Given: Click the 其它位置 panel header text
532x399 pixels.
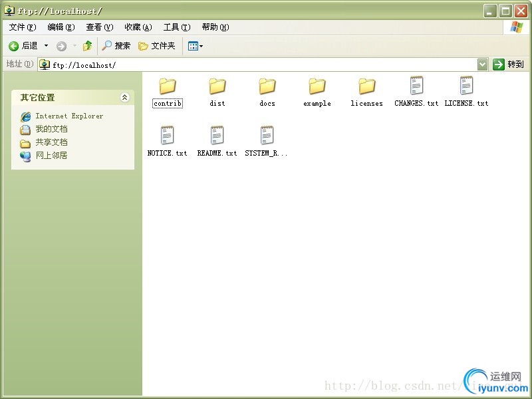Looking at the screenshot, I should (38, 98).
